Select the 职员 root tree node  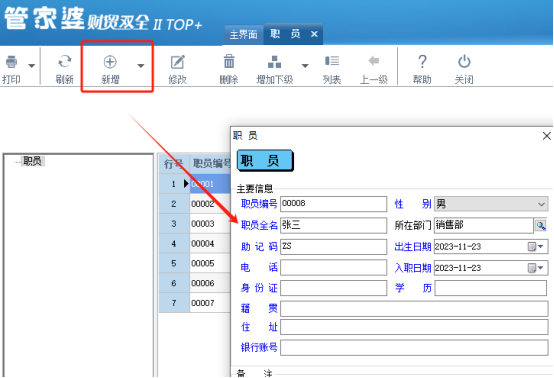tap(32, 161)
